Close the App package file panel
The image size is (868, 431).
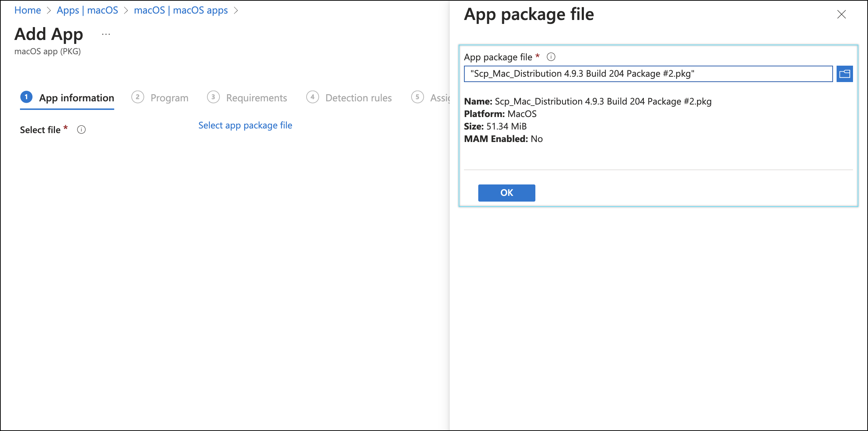[842, 15]
